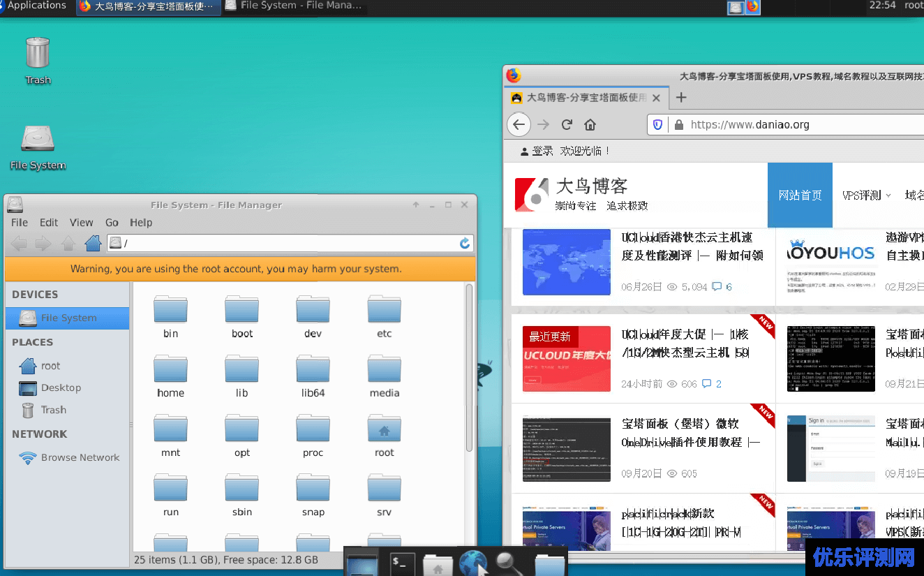Open home folder icon in dock

438,564
